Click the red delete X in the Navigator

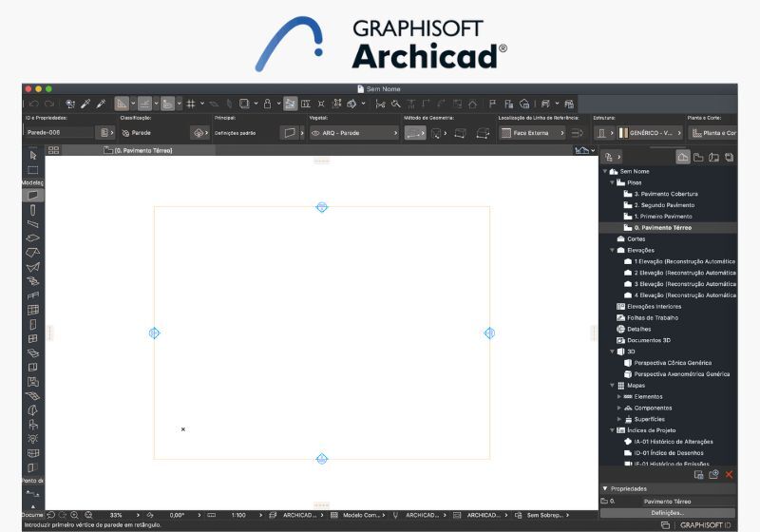729,474
